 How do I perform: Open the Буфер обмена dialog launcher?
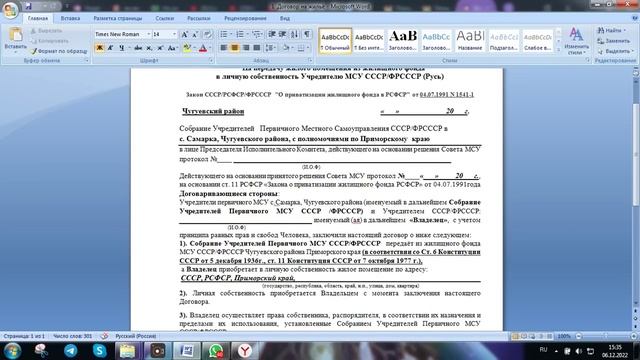click(87, 60)
